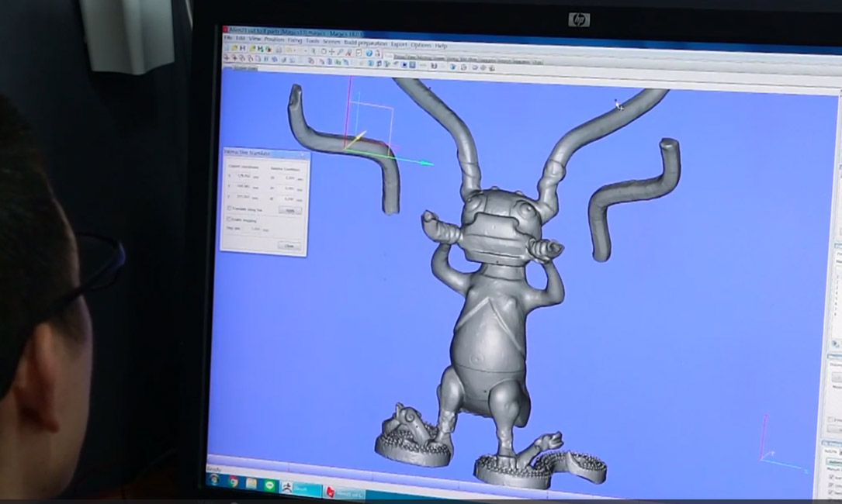Click the yellow open-folder toolbar icon
The height and width of the screenshot is (504, 842).
[234, 48]
